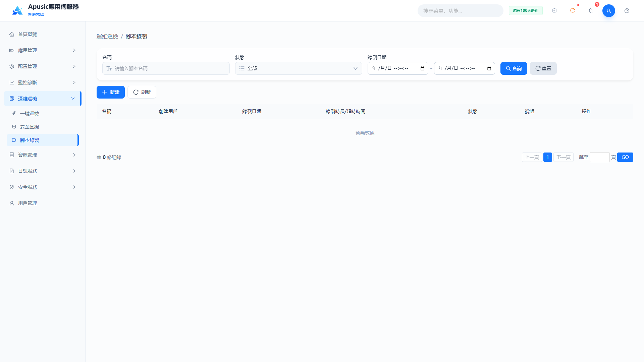Click 運維巡檢 breadcrumb link
Viewport: 644px width, 362px height.
tap(107, 36)
